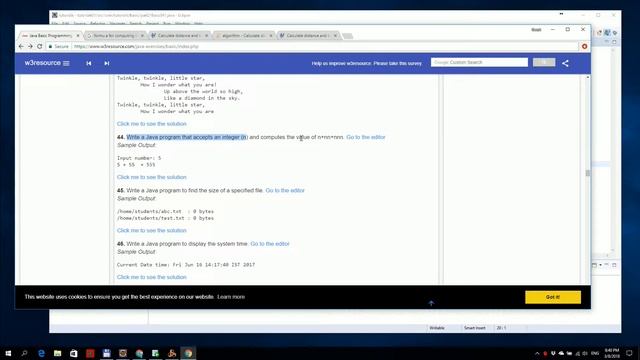Click the w3resource logo
The height and width of the screenshot is (360, 640).
(42, 63)
